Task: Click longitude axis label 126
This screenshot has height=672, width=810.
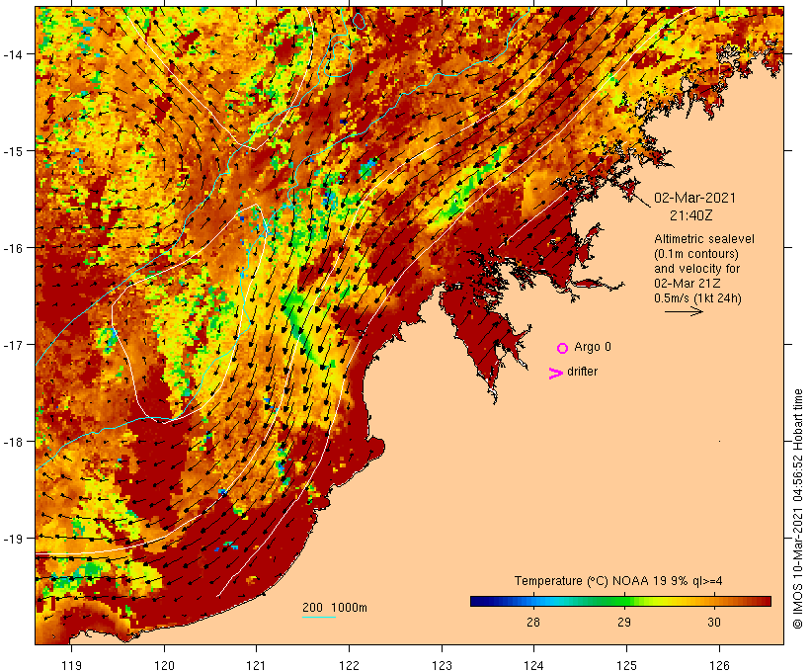Action: (719, 665)
